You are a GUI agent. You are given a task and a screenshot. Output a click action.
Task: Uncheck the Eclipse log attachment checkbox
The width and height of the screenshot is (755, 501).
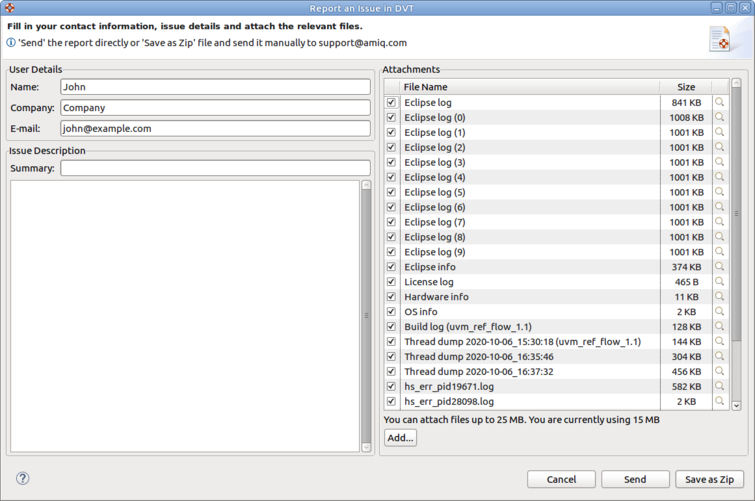[391, 102]
